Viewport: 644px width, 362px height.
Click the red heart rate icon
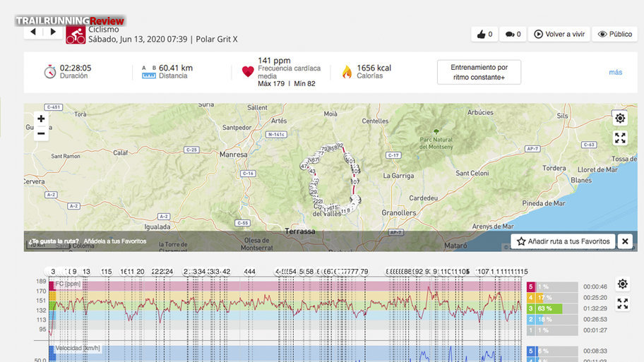pyautogui.click(x=248, y=71)
